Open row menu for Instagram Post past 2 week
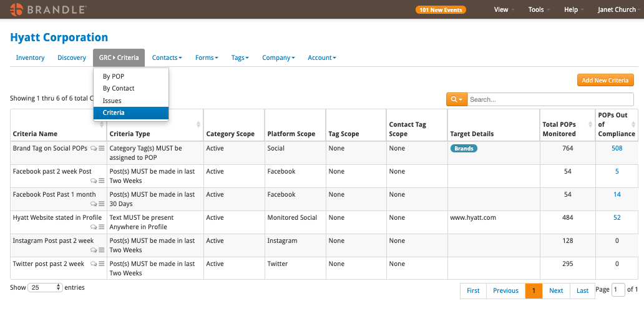The width and height of the screenshot is (644, 311). click(102, 250)
